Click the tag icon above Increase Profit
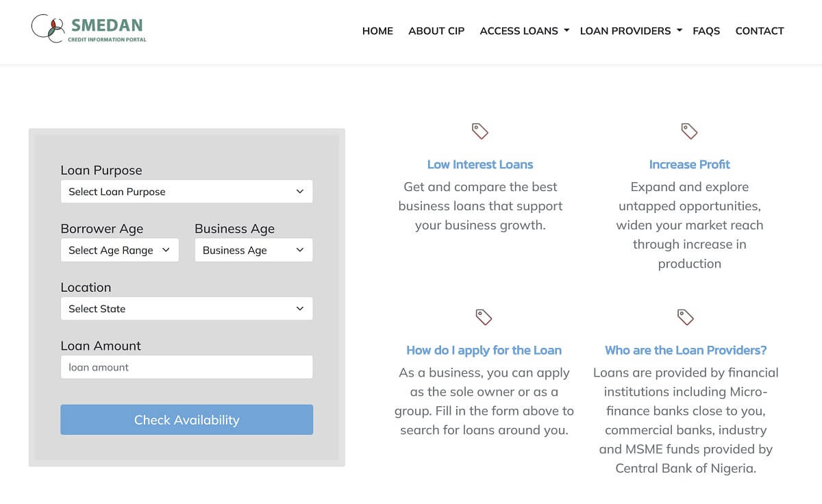The image size is (822, 504). click(x=689, y=131)
